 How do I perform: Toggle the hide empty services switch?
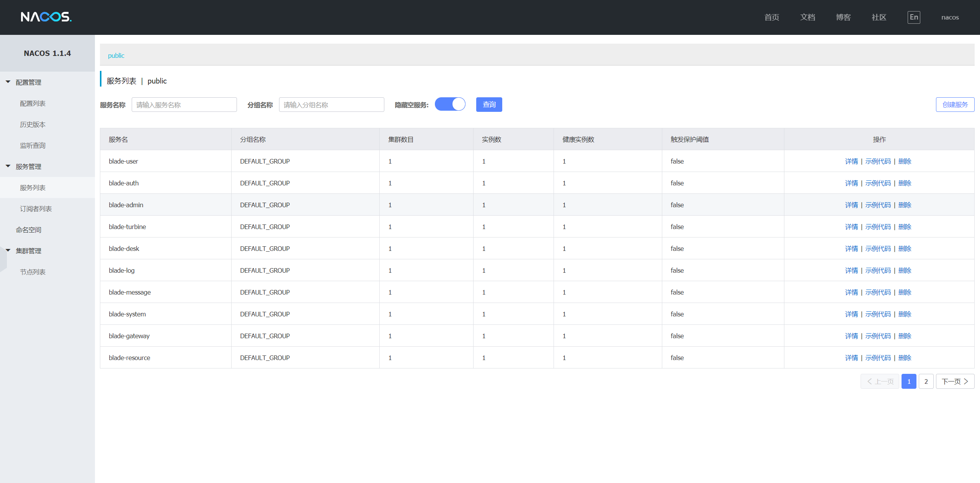click(450, 105)
